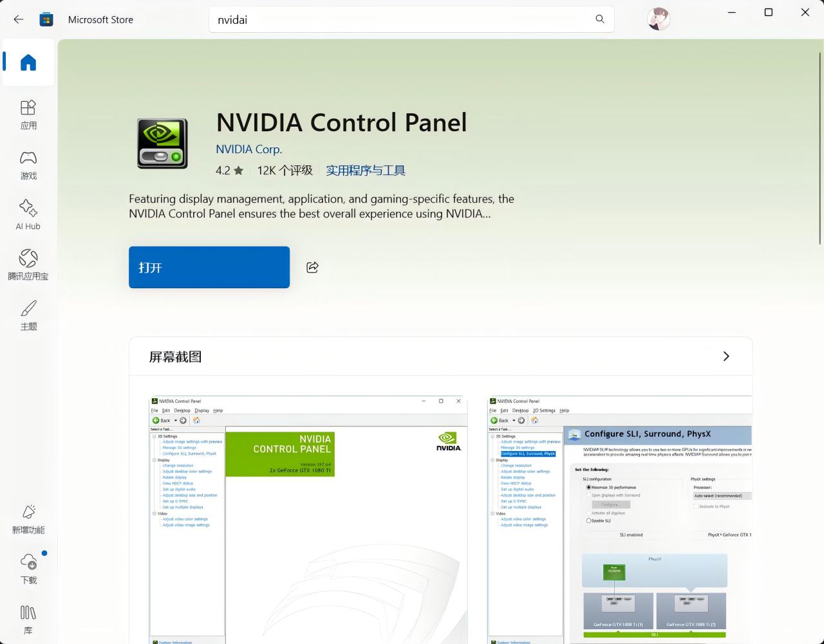Open 腾讯应用宝 from the sidebar

point(28,265)
